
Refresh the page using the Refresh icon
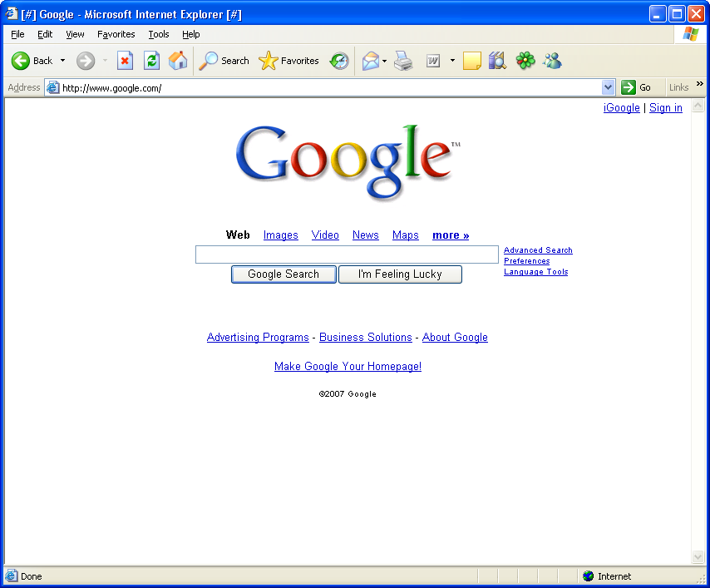151,61
